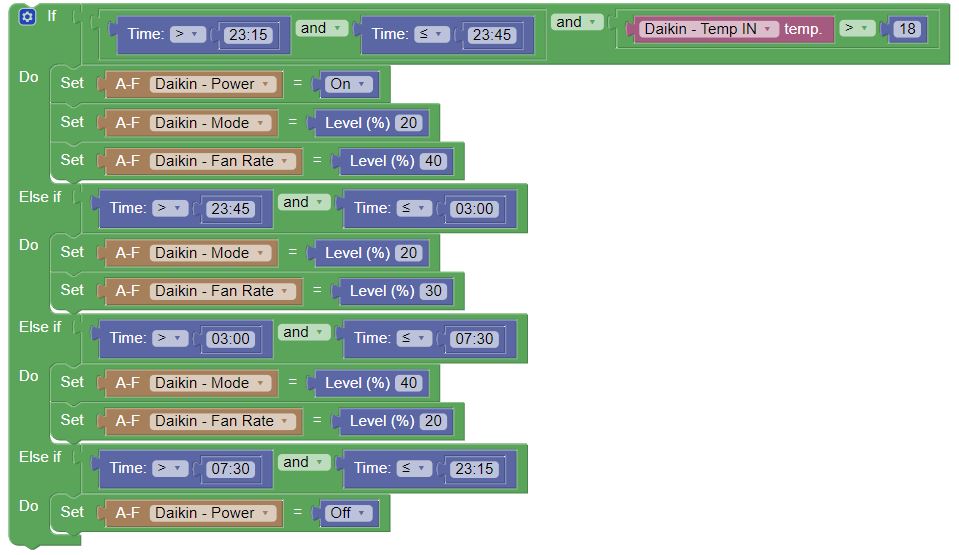Change the On state dropdown
This screenshot has width=959, height=555.
coord(347,84)
